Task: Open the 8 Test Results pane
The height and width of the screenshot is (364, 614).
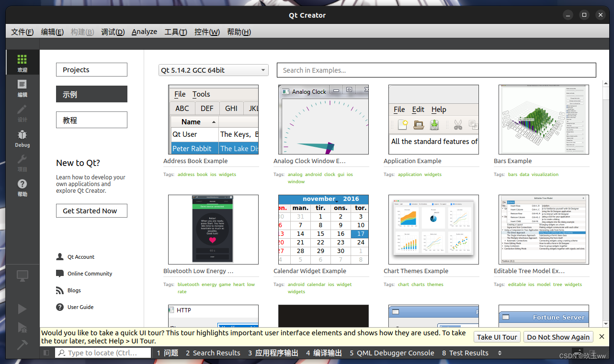Action: [x=465, y=353]
